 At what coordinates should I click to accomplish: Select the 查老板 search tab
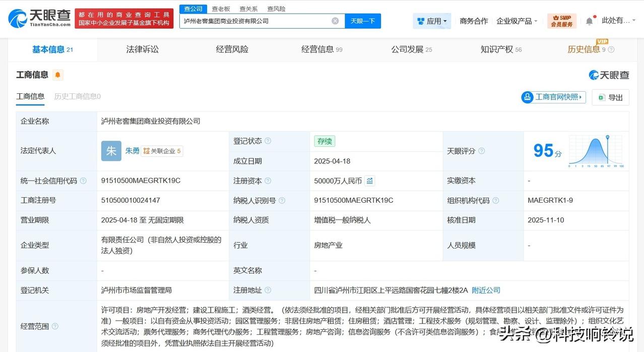coord(221,9)
